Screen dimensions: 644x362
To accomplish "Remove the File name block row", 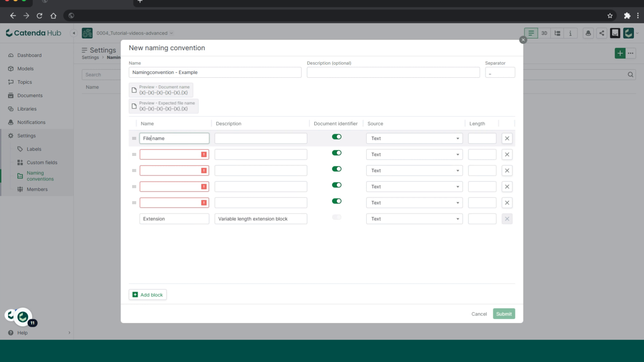I will (507, 138).
